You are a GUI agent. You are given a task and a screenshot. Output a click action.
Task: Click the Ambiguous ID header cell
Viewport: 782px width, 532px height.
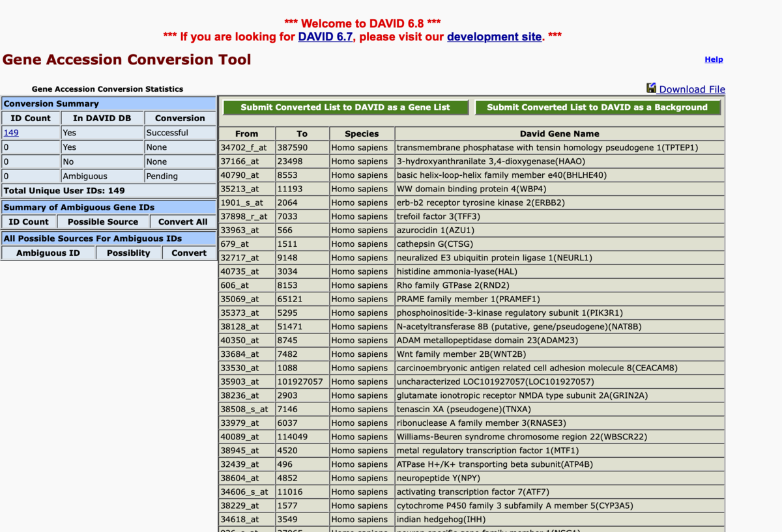pyautogui.click(x=48, y=253)
